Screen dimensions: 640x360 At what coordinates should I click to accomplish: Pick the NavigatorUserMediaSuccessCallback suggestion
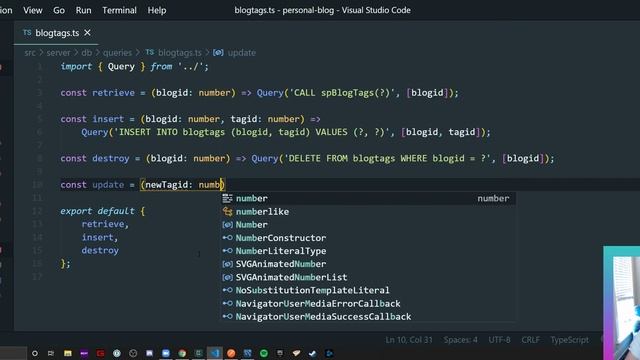click(x=368, y=316)
